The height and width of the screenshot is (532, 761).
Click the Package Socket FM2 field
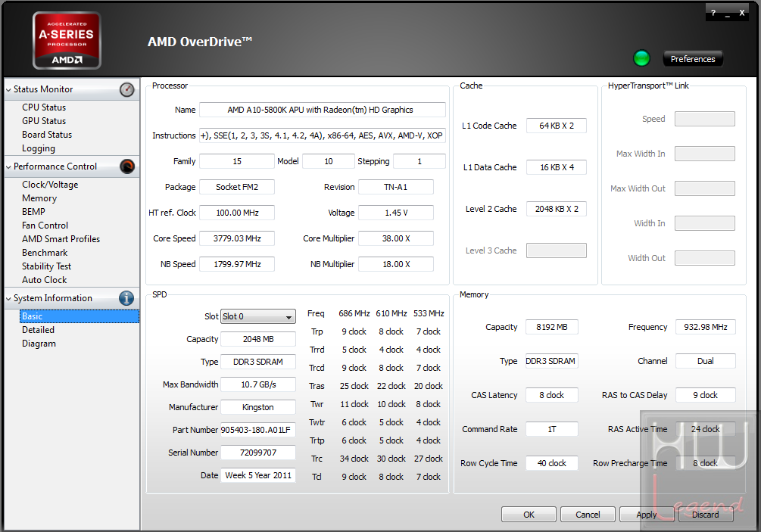point(237,187)
